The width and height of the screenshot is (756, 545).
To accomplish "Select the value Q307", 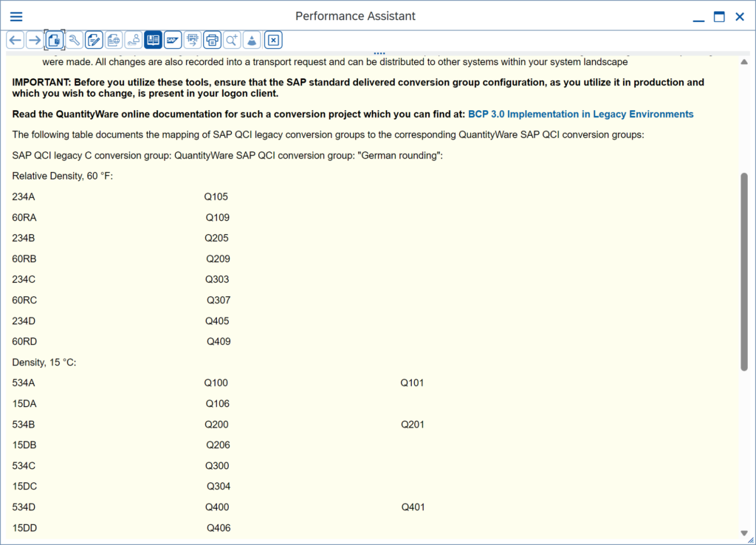I will coord(219,301).
